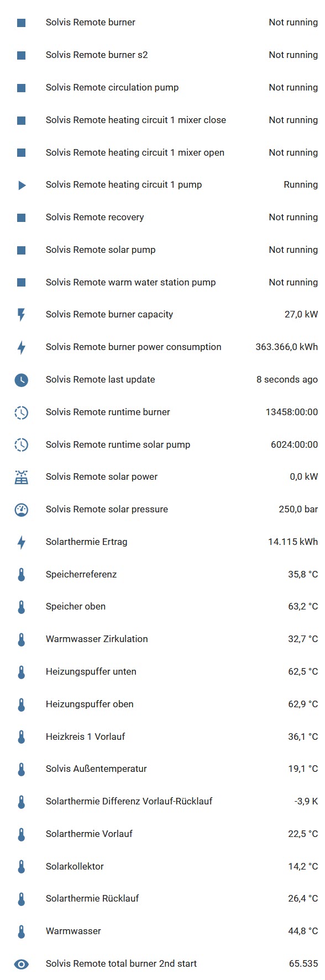The width and height of the screenshot is (325, 980).
Task: Click the timer icon for runtime burner
Action: 21,412
